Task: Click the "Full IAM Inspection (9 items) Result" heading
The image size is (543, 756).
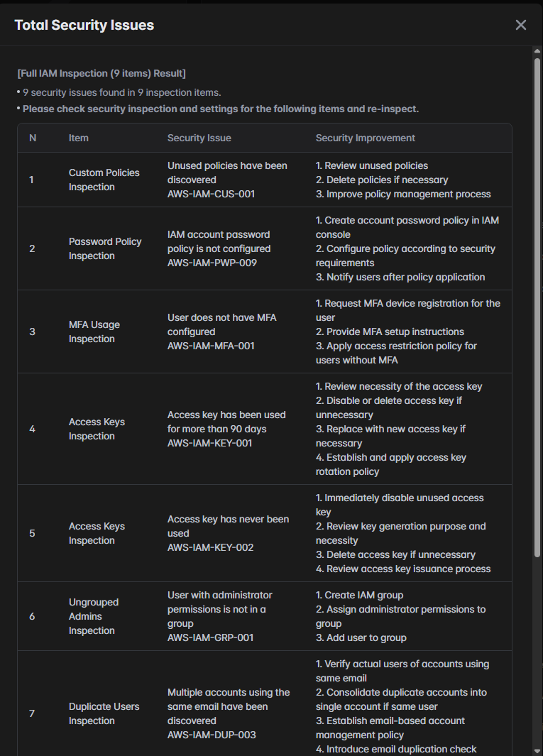Action: tap(102, 73)
